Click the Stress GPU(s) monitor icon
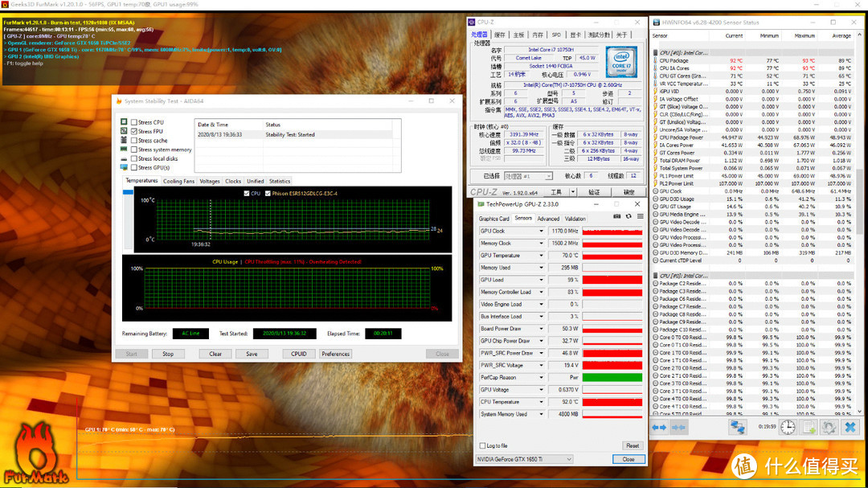 tap(124, 167)
